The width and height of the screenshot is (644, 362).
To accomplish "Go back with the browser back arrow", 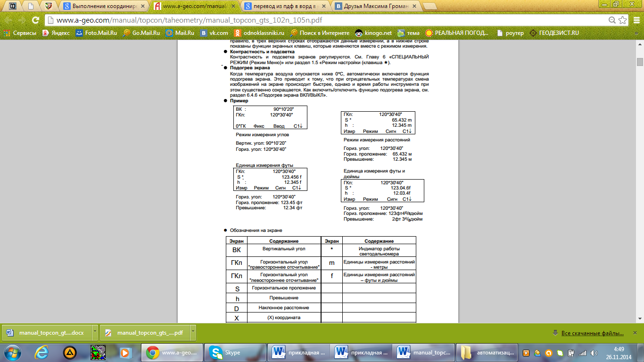I will [x=8, y=20].
